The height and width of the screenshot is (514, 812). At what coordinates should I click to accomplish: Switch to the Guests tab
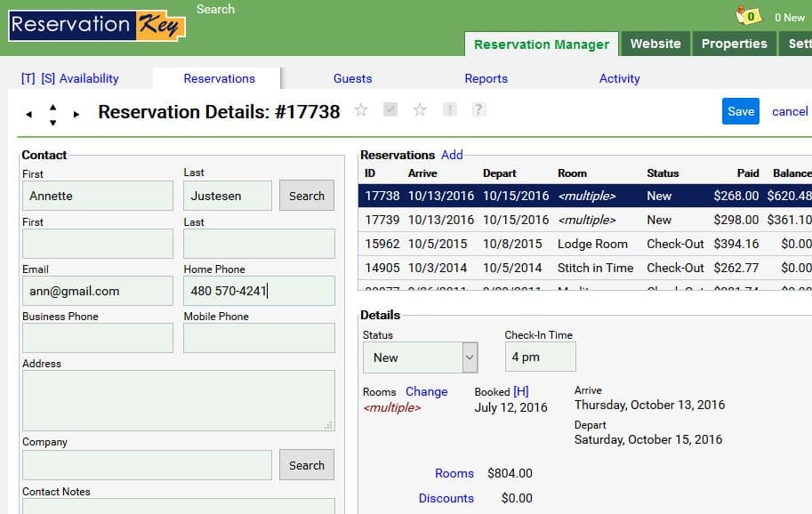tap(352, 78)
